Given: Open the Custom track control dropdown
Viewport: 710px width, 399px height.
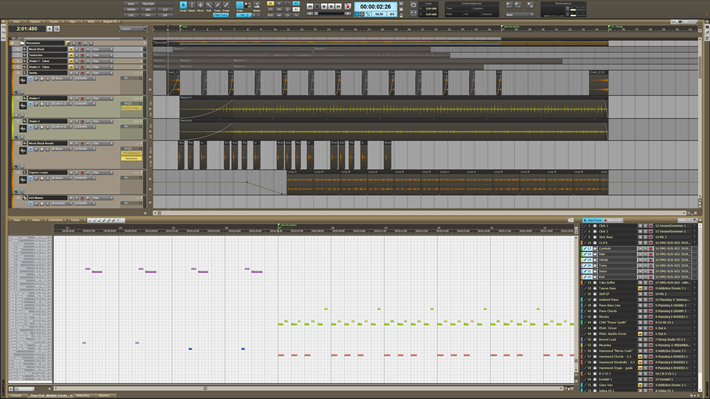Looking at the screenshot, I should point(133,29).
